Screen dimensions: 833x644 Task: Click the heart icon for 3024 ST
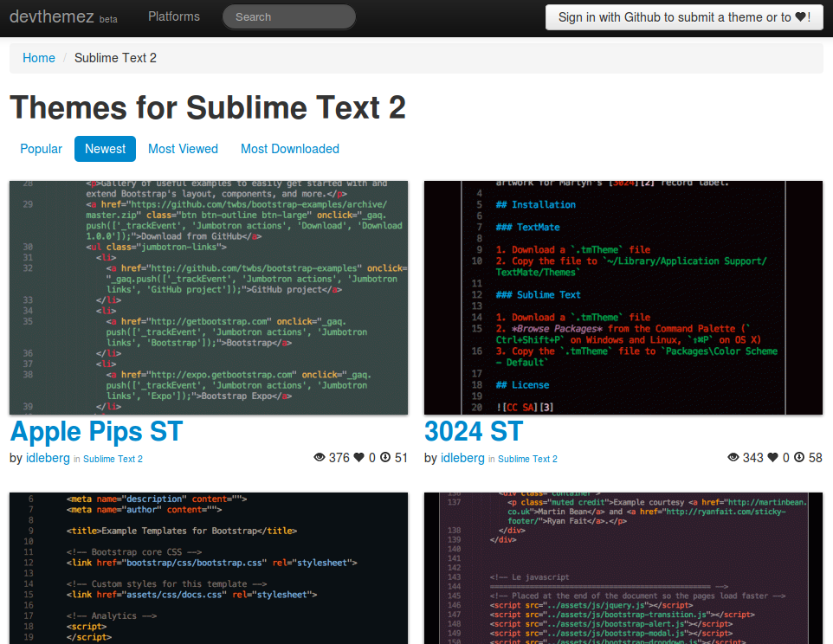tap(773, 457)
